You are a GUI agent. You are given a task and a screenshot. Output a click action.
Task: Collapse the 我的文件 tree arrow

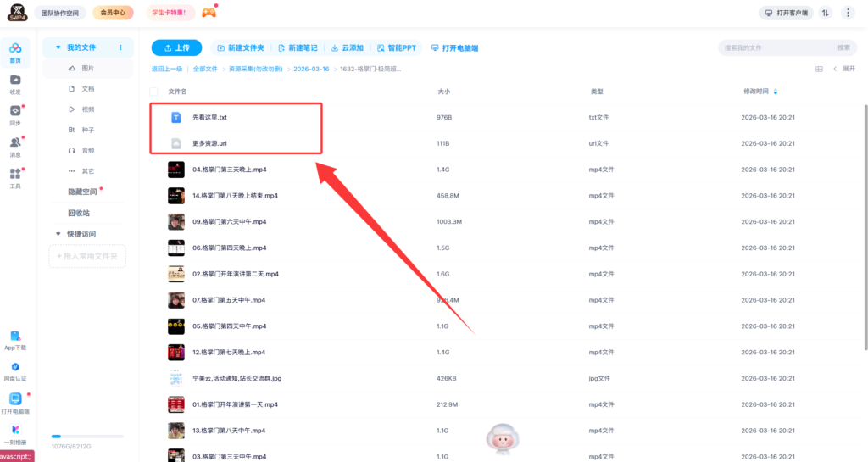pos(58,47)
